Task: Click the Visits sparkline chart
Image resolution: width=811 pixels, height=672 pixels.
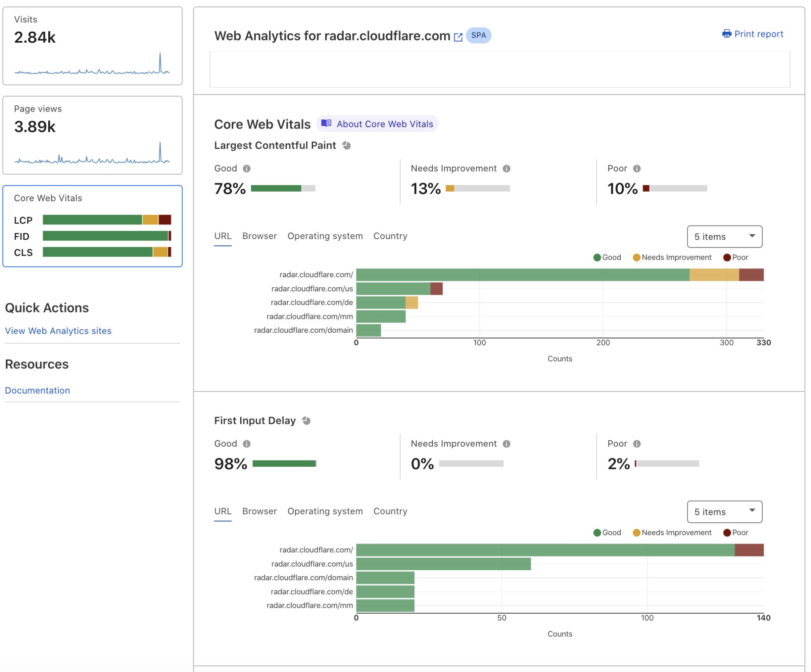Action: tap(92, 64)
